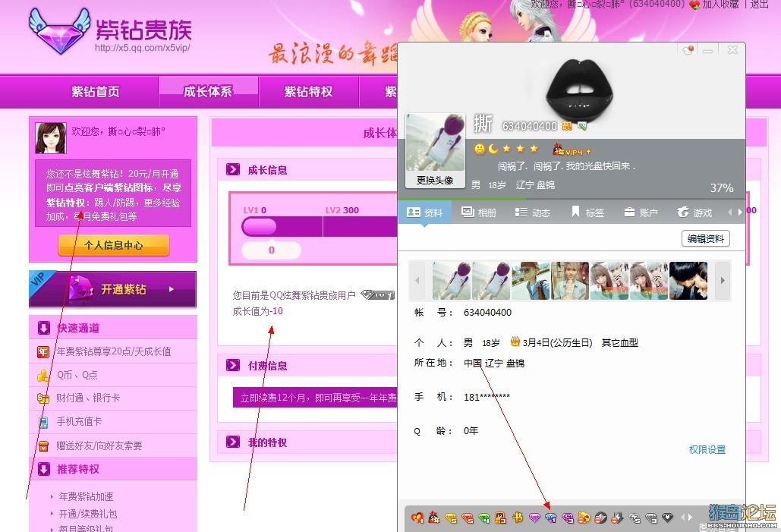Open the 个人信息中心 button
This screenshot has height=532, width=781.
coord(114,245)
